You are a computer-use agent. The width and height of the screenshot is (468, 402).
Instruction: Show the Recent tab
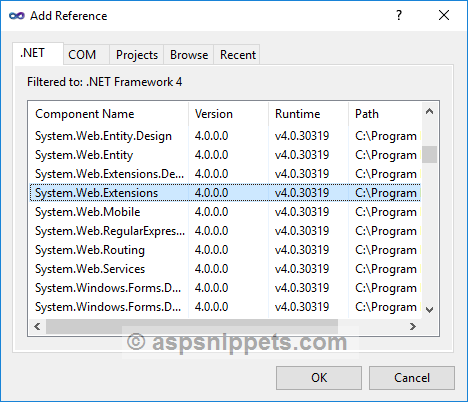click(x=237, y=54)
